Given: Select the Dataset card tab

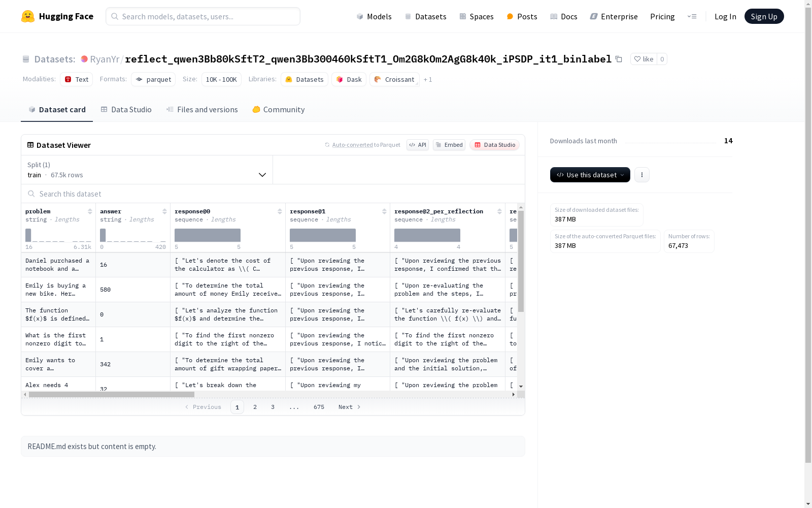Looking at the screenshot, I should coord(57,110).
